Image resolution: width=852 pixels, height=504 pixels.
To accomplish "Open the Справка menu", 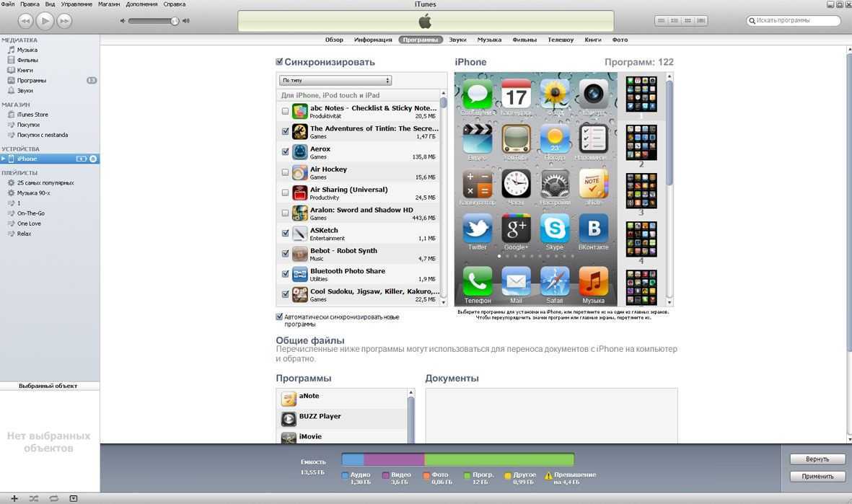I will click(175, 4).
